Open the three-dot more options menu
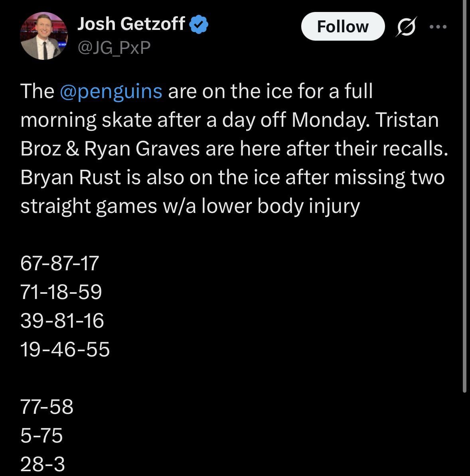Screen dimensions: 470x476 (438, 27)
